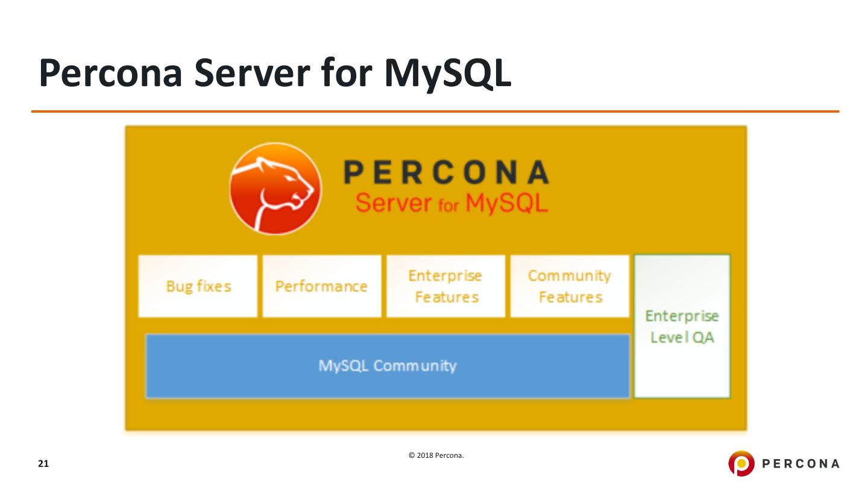The image size is (868, 488).
Task: Click the Percona puma logo icon
Action: click(x=275, y=189)
